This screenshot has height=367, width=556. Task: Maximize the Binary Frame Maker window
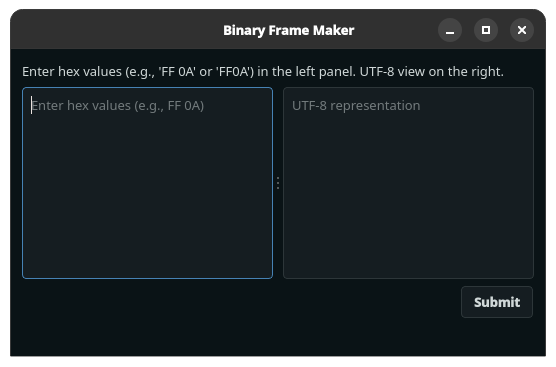486,30
